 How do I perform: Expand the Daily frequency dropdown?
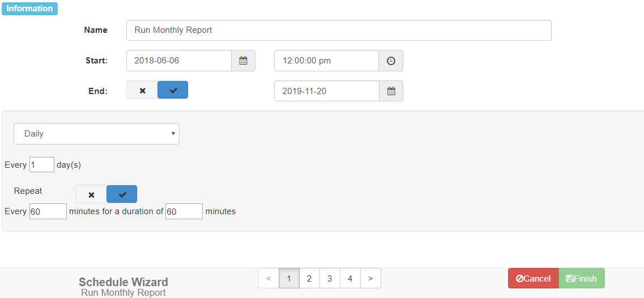tap(96, 134)
